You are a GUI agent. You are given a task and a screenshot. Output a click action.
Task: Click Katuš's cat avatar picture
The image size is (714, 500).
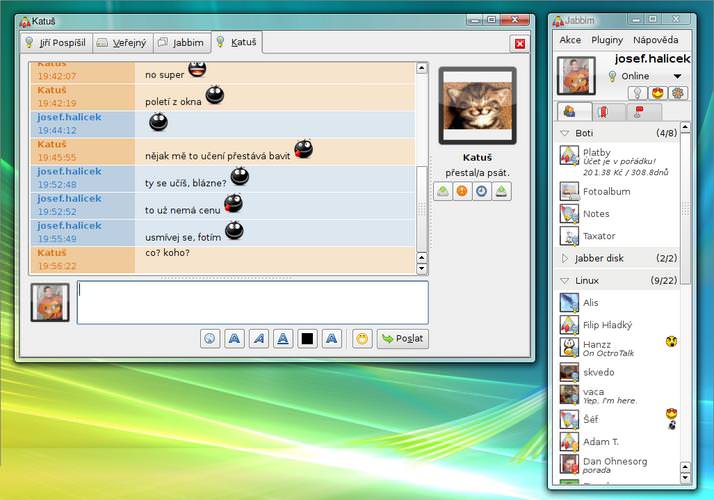(477, 106)
